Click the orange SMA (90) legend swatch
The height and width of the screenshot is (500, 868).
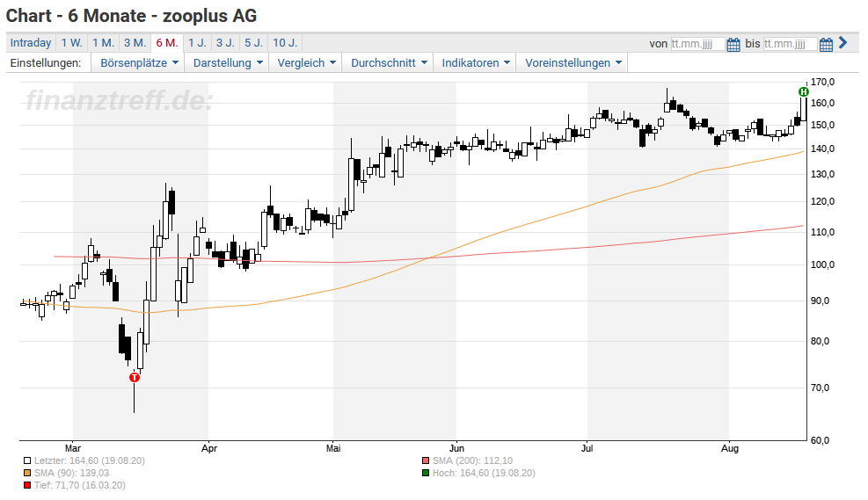(27, 474)
